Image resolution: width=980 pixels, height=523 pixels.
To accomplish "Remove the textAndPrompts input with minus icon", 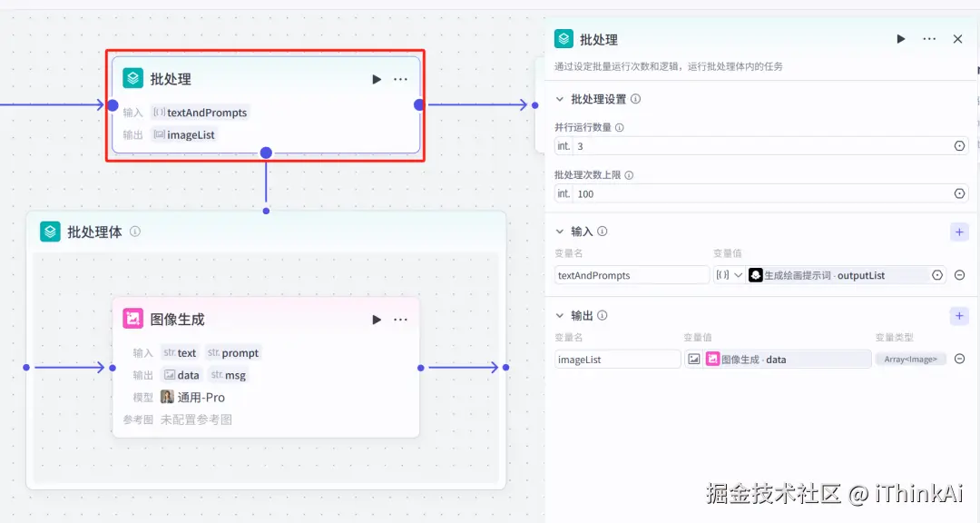I will tap(959, 274).
